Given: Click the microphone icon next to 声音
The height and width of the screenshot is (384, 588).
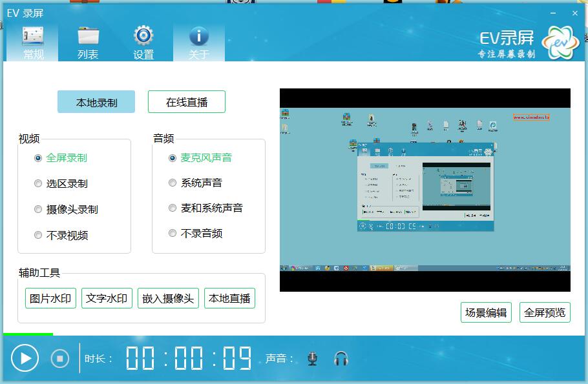Looking at the screenshot, I should click(x=313, y=359).
